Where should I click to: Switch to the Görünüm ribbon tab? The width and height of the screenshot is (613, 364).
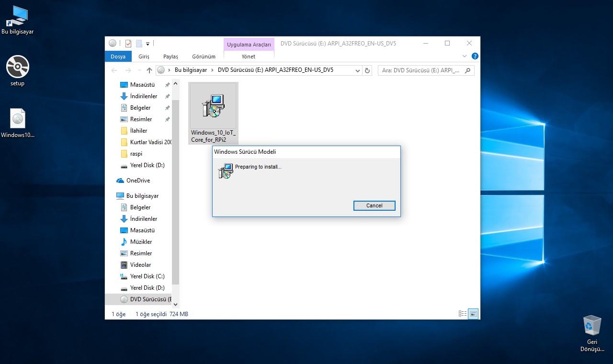[x=204, y=57]
